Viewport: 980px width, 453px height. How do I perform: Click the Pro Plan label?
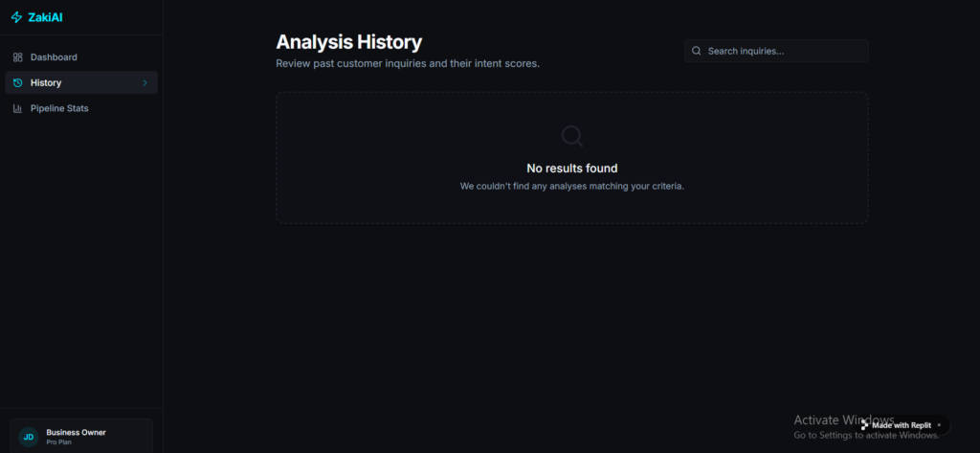point(58,442)
